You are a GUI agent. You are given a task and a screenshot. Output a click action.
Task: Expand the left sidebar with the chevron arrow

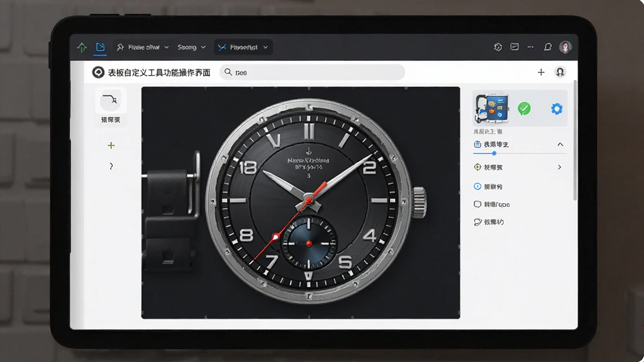click(111, 166)
